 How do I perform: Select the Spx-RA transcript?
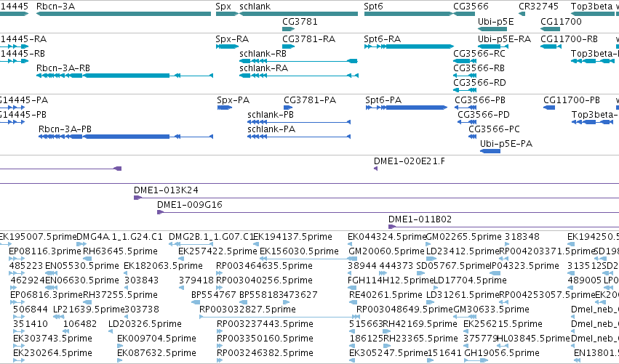coord(227,46)
